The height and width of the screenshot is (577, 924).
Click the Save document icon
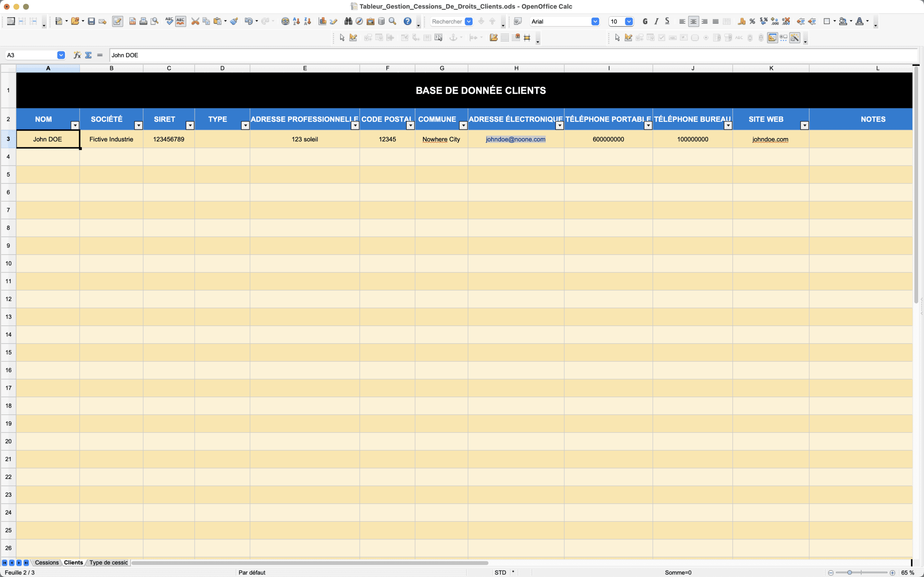click(x=91, y=21)
